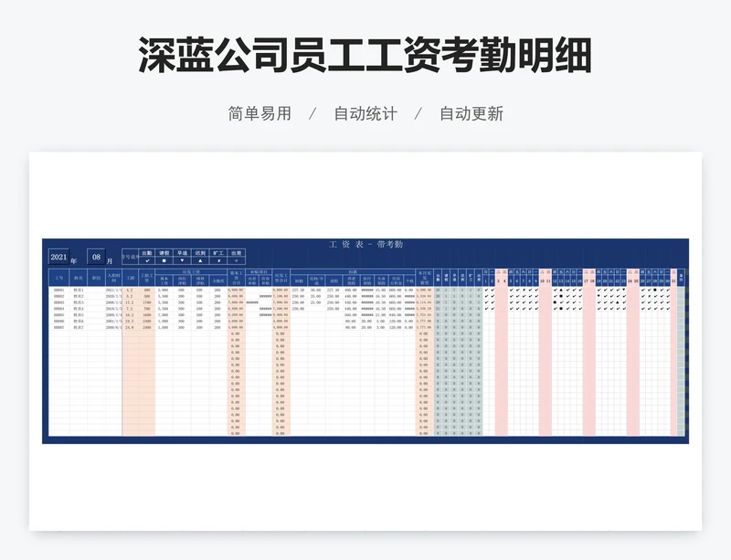Select the 工龄工资 column header
The image size is (731, 560).
click(146, 278)
